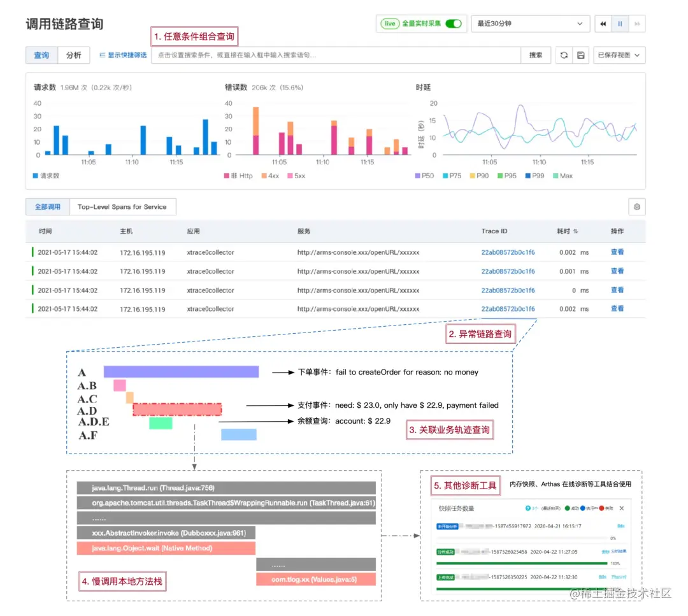Click 查看 in the 0.001 ms row
This screenshot has width=688, height=616.
coord(617,271)
